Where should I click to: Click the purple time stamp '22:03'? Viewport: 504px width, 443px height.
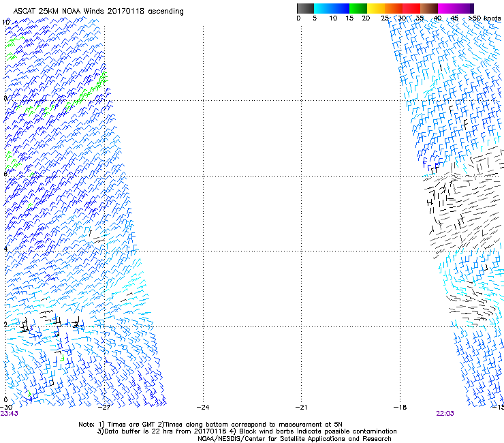click(x=445, y=414)
